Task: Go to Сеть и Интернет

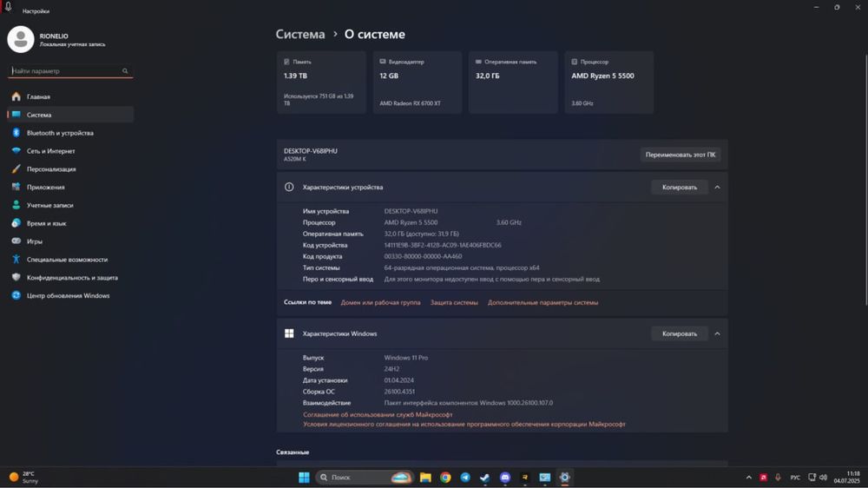Action: coord(70,151)
